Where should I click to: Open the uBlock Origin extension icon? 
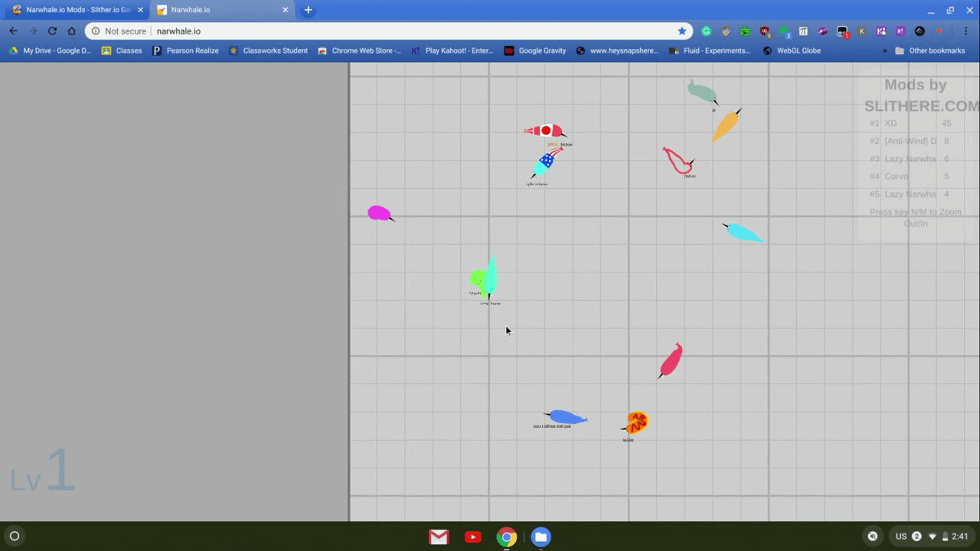[x=764, y=31]
